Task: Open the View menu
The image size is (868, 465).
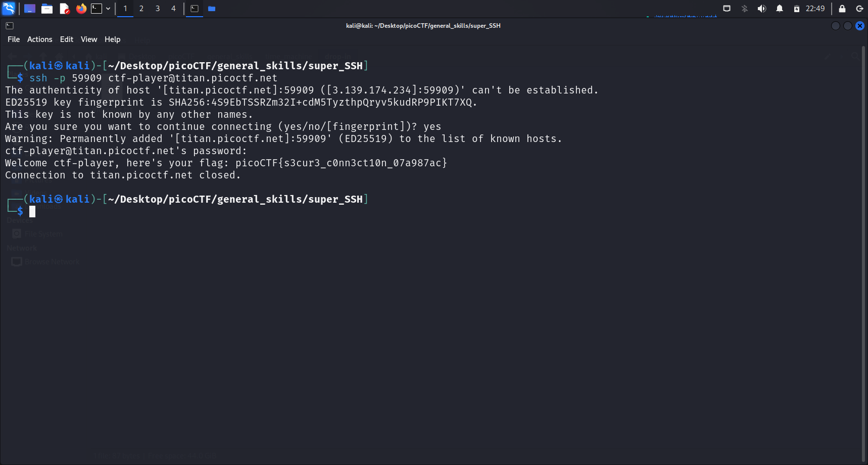Action: (x=89, y=39)
